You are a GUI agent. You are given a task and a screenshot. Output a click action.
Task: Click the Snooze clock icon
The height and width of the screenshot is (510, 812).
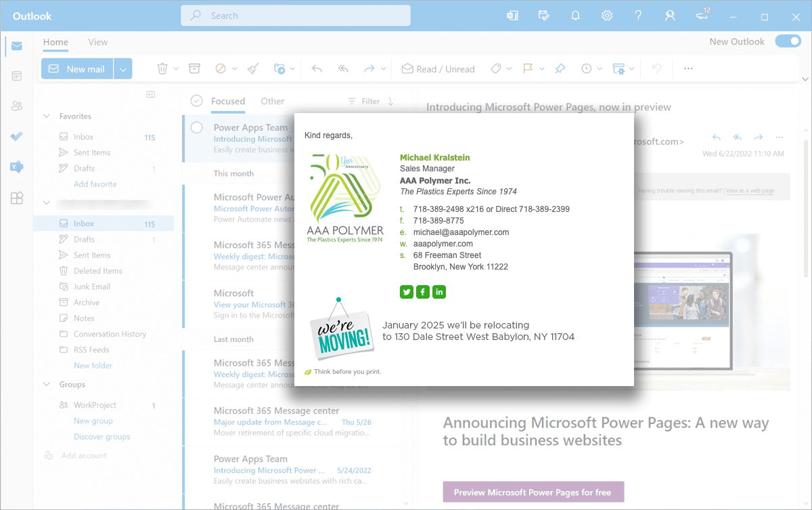click(x=586, y=68)
